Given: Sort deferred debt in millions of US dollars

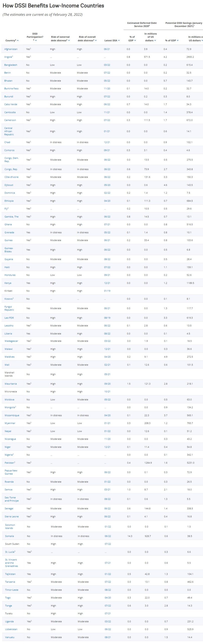Looking at the screenshot, I should 155,40.
